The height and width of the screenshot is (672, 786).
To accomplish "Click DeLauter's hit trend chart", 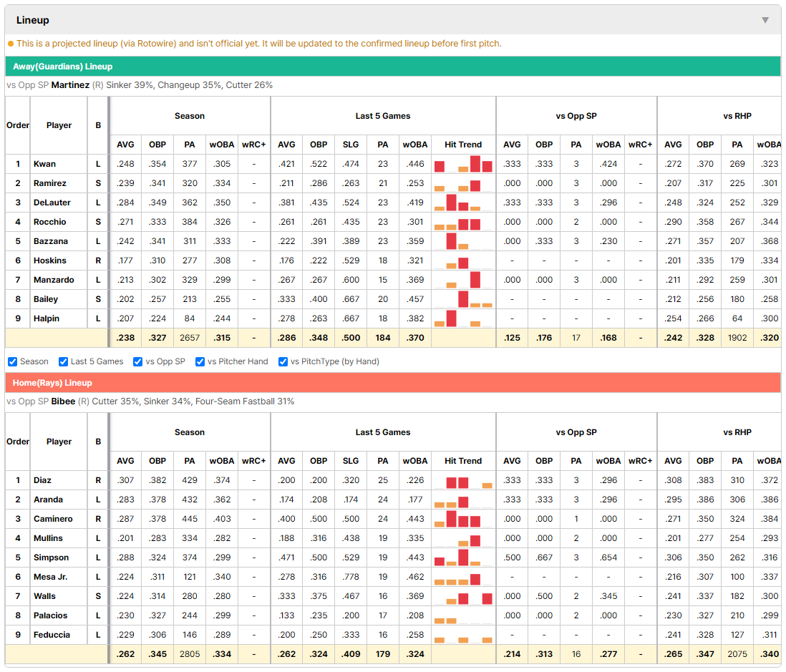I will (463, 203).
